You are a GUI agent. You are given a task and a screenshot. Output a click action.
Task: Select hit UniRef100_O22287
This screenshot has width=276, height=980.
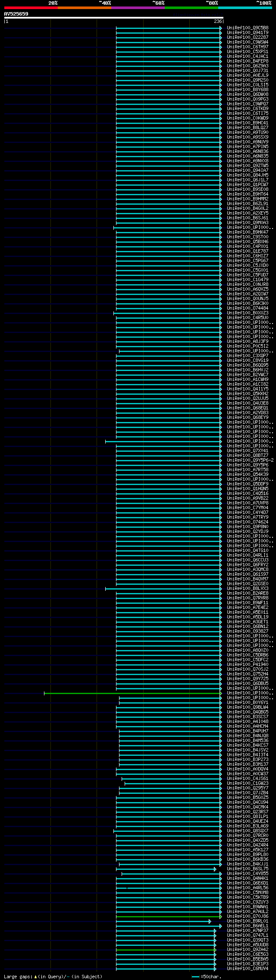[248, 38]
